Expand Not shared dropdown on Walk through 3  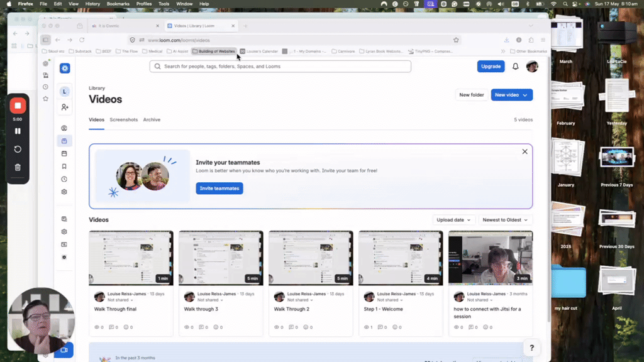tap(210, 300)
